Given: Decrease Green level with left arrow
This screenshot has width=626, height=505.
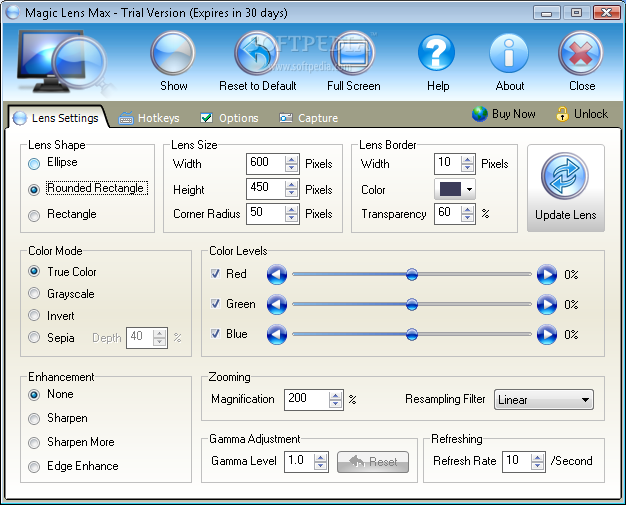Looking at the screenshot, I should tap(277, 305).
